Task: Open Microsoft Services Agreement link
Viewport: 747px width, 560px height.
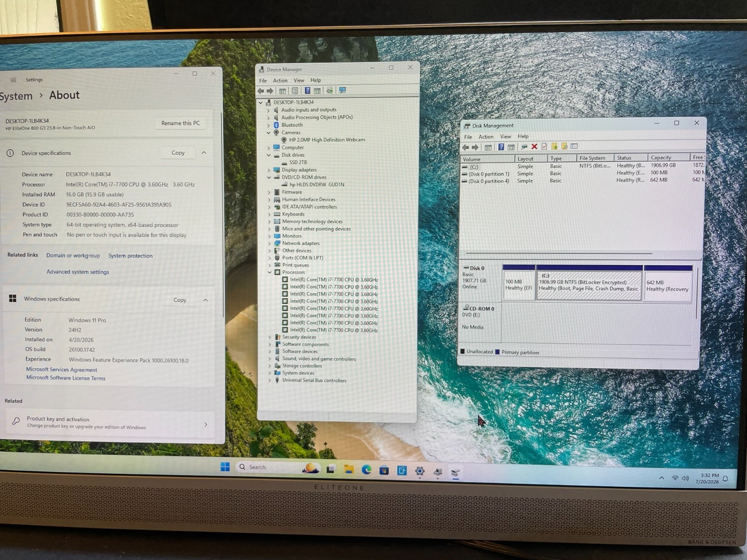Action: pos(62,370)
